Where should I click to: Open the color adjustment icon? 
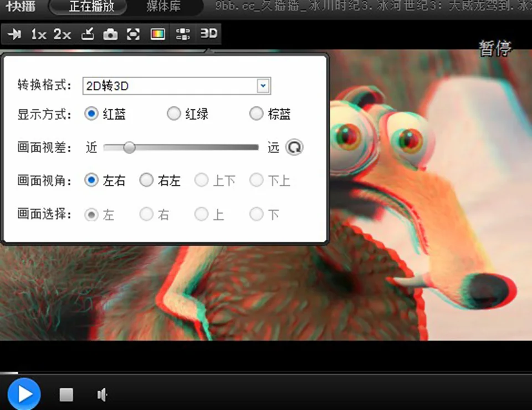[158, 34]
